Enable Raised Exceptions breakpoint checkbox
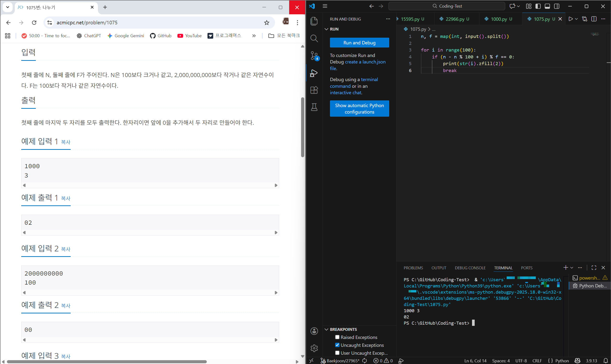The width and height of the screenshot is (611, 364). point(337,337)
